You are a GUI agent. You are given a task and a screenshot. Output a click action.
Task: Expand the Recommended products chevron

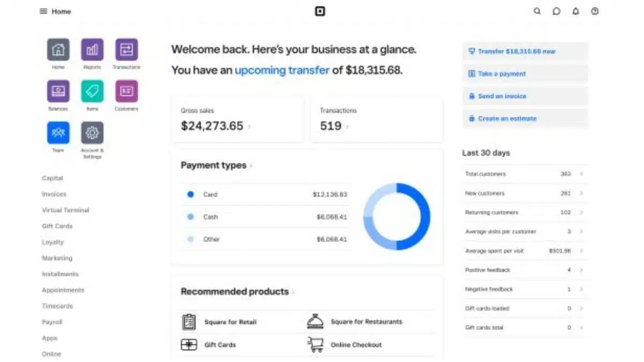(294, 292)
